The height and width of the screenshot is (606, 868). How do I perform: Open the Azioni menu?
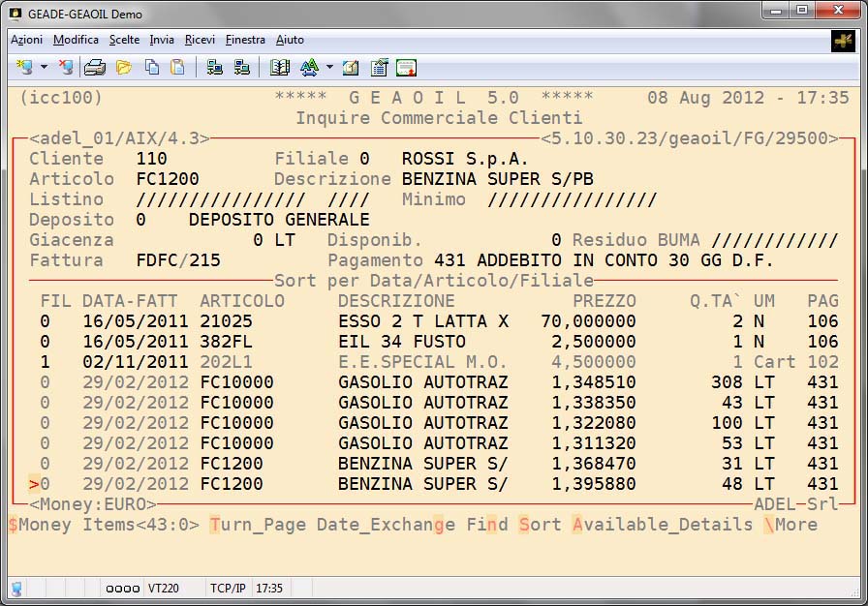point(26,40)
